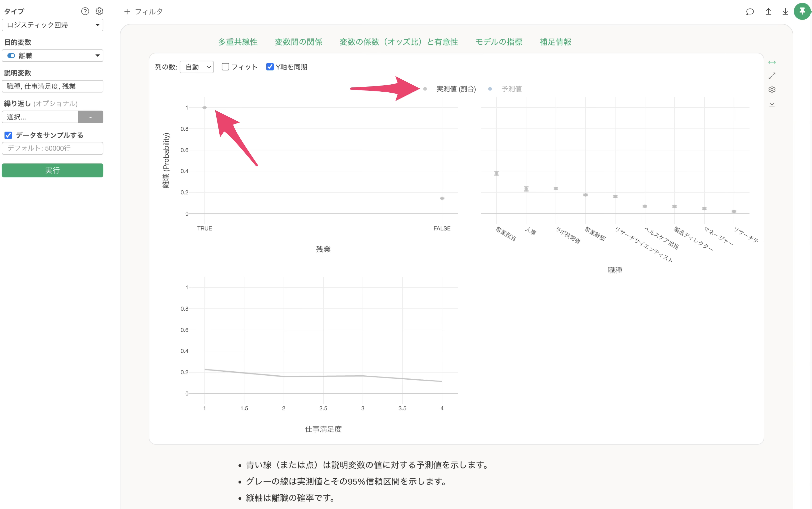
Task: Expand chart to fullscreen with diagonal arrows
Action: pos(772,76)
